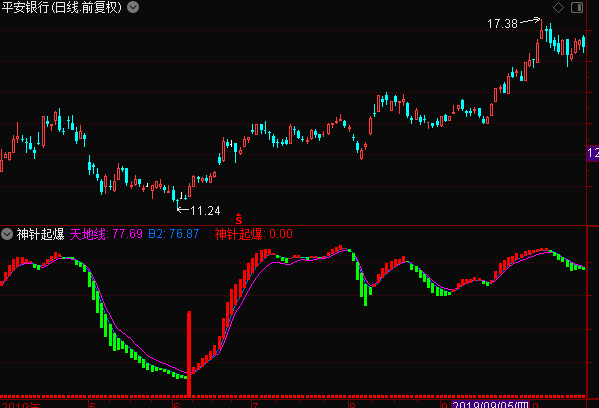Click the red 神针起爆: 0.00 value label
Screen dimensions: 599x408
tap(254, 234)
